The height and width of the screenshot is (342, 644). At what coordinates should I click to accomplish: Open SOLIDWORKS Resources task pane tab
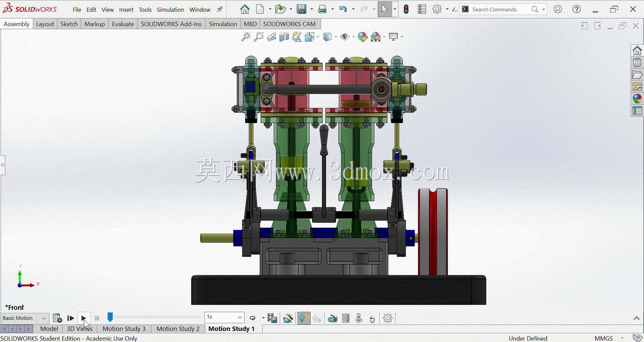(x=637, y=51)
